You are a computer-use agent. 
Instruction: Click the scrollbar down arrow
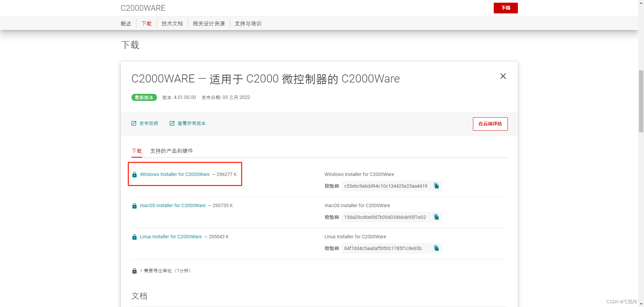point(641,304)
